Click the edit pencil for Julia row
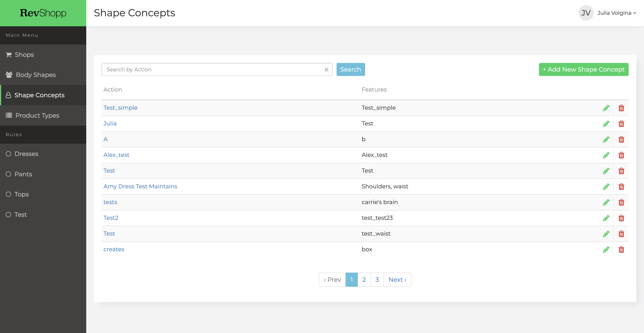The height and width of the screenshot is (333, 644). [606, 124]
